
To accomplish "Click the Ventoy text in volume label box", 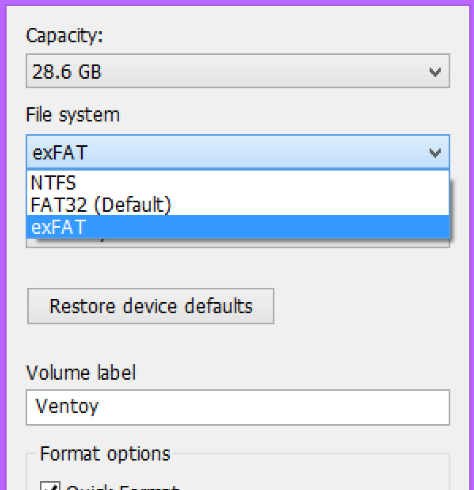I will [x=67, y=406].
